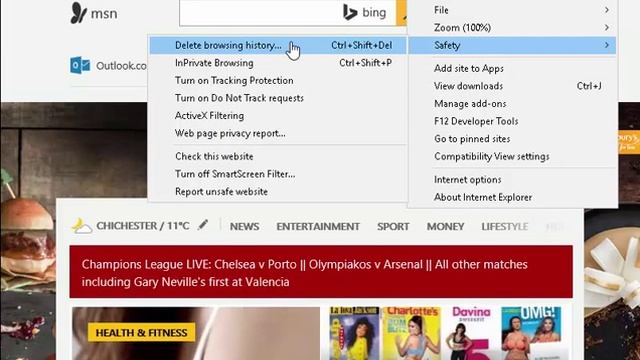640x360 pixels.
Task: Select Delete browsing history
Action: (278, 45)
